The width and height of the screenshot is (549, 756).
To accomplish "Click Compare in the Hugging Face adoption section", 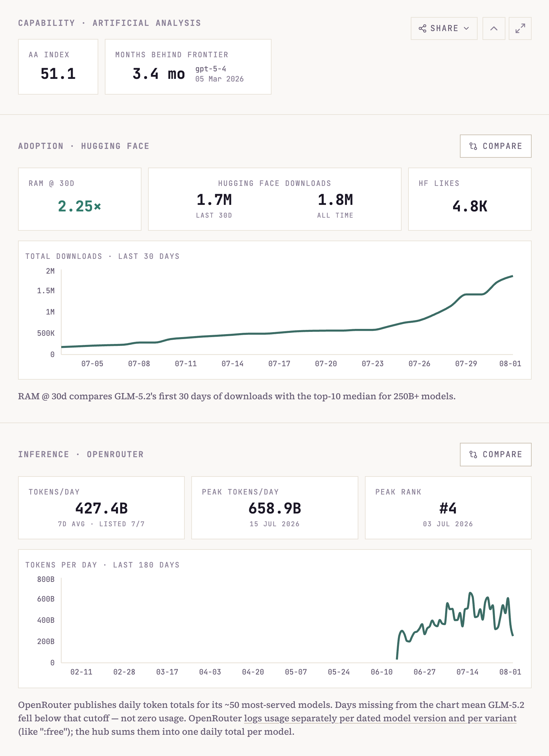I will 495,146.
